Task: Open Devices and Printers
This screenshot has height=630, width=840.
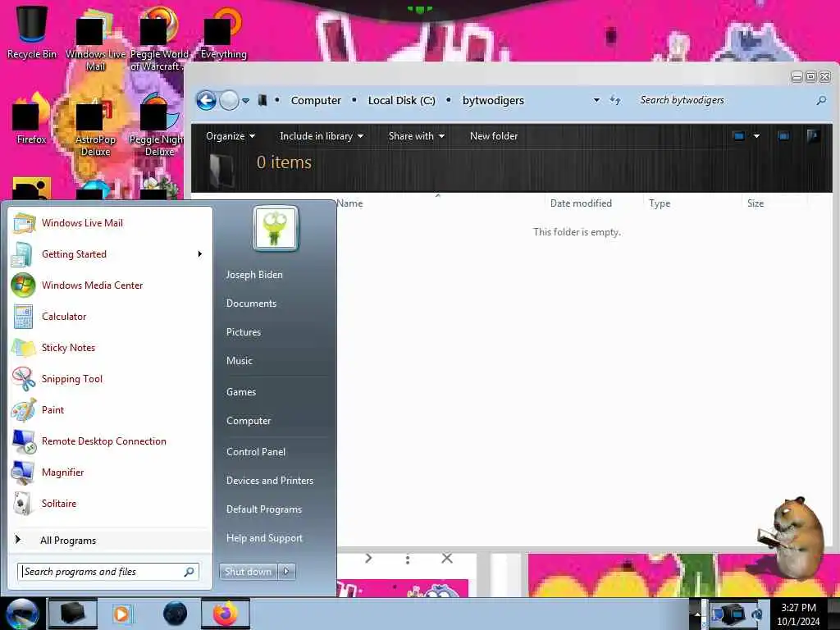Action: click(x=269, y=481)
